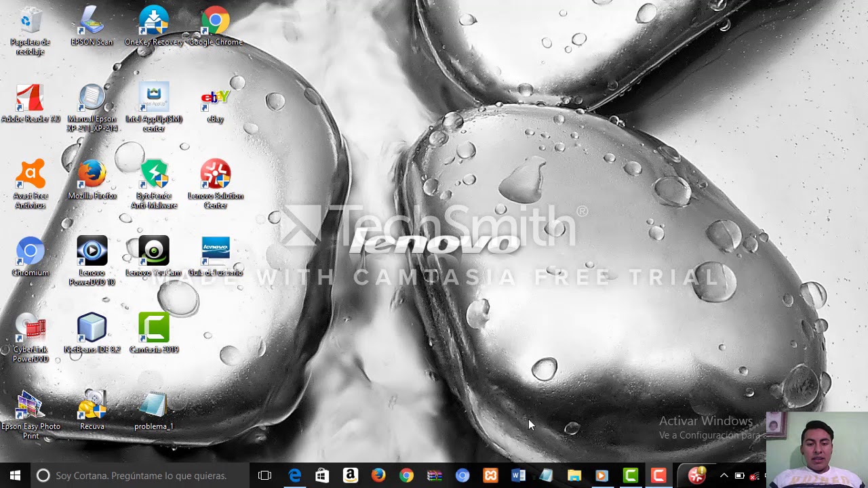Launch EPSON Scan from the desktop
868x488 pixels.
pos(92,26)
